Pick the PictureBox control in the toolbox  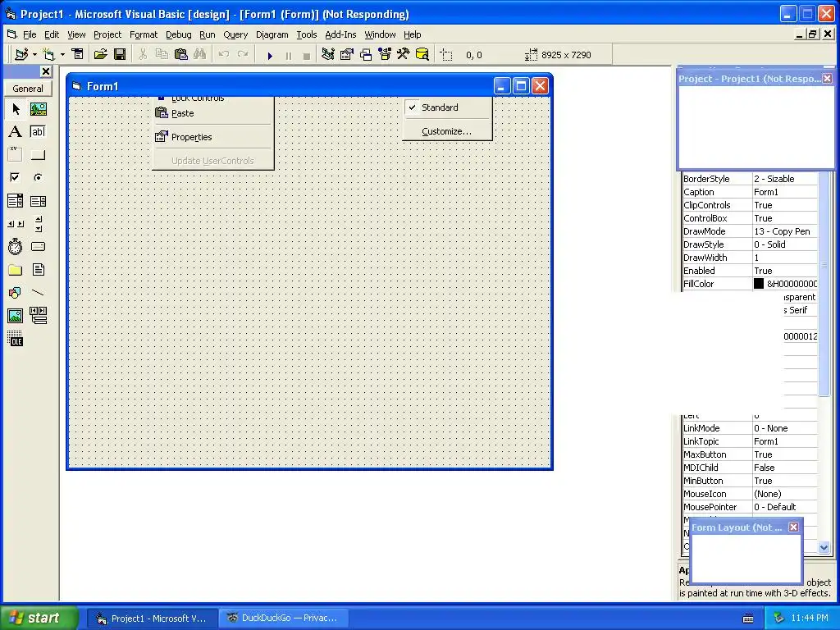[38, 109]
